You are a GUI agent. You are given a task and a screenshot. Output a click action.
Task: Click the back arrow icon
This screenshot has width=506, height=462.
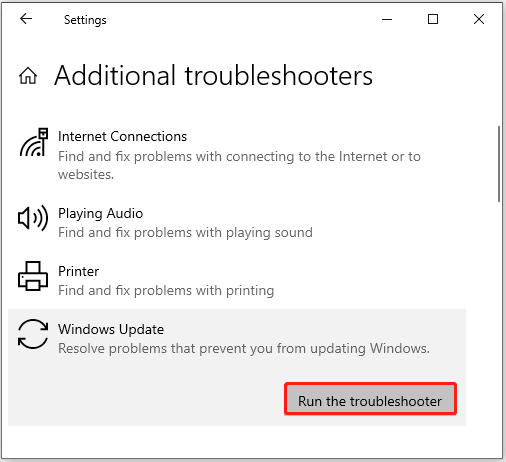point(26,19)
